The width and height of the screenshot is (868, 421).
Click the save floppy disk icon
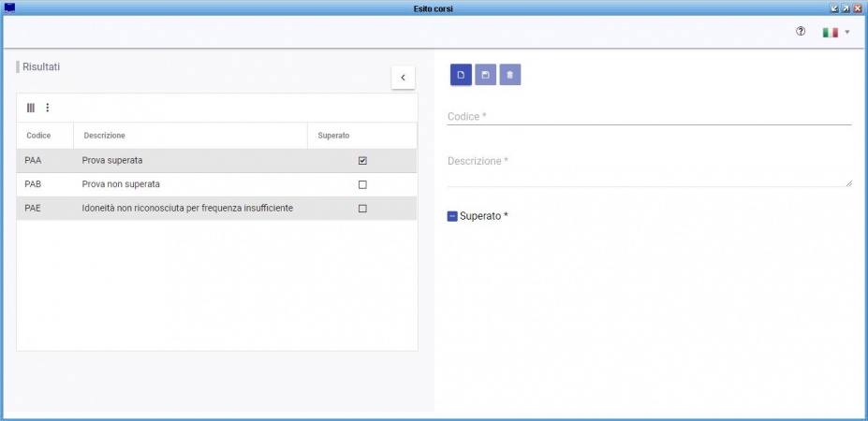tap(485, 75)
